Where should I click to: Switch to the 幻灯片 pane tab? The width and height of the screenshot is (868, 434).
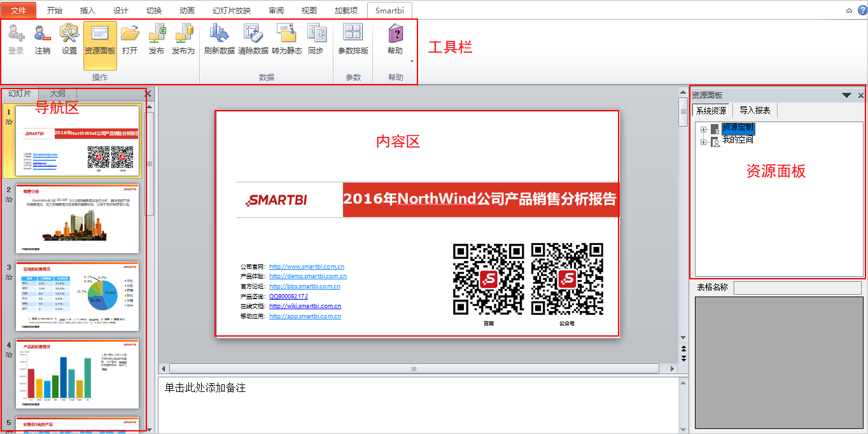(20, 94)
